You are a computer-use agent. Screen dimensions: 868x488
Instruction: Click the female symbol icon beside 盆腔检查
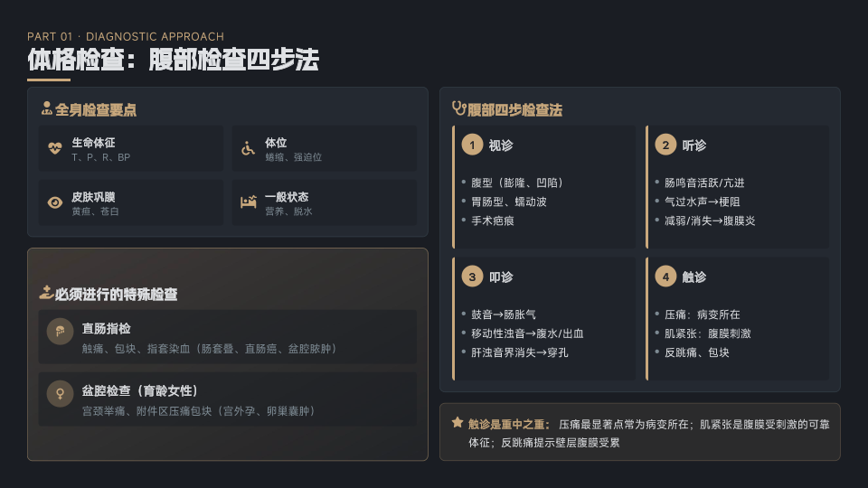[61, 394]
